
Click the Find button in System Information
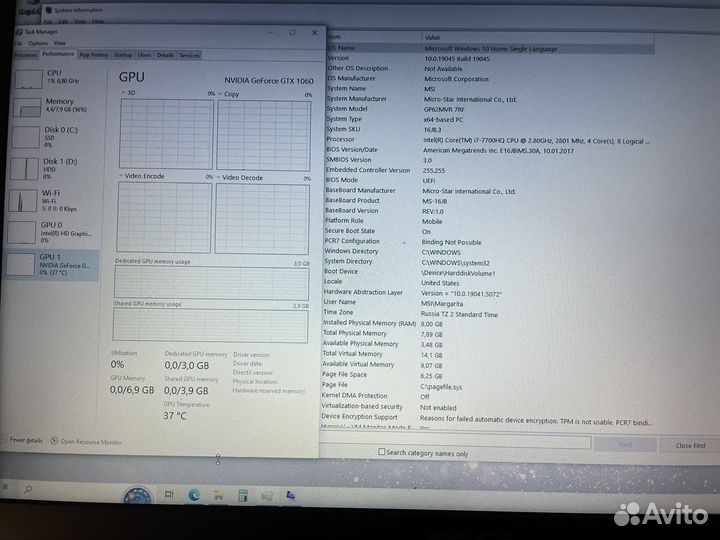625,444
